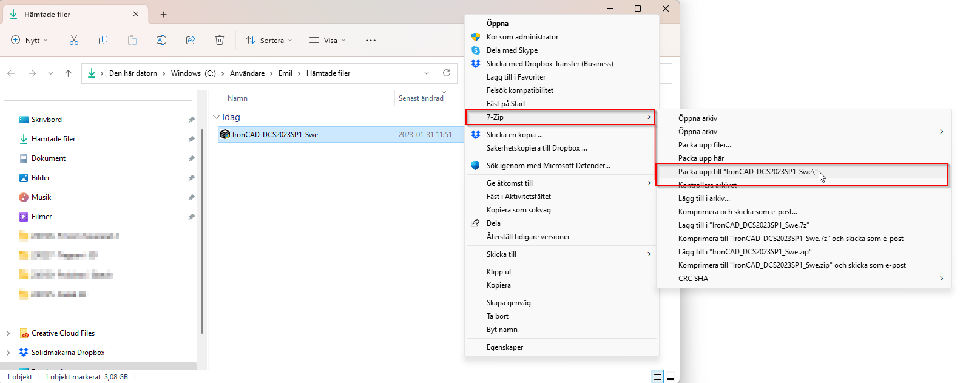Click the Paste icon in toolbar
980x383 pixels.
(132, 40)
